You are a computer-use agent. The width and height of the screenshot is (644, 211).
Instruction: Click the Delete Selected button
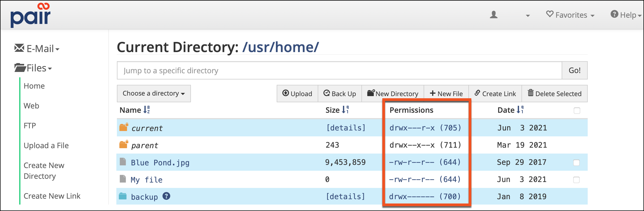click(555, 93)
